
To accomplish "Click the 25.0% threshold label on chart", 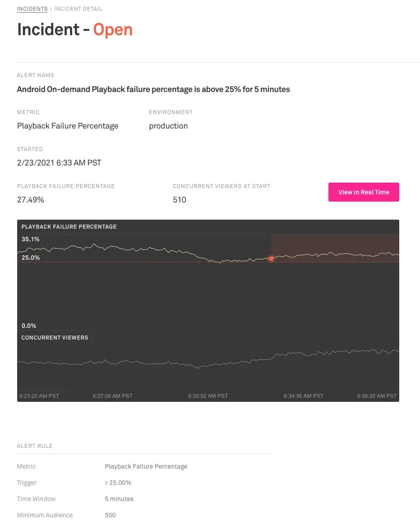I will [31, 258].
